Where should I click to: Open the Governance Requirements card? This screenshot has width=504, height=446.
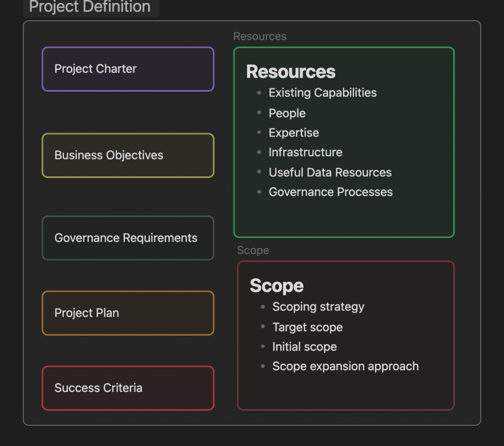click(x=128, y=238)
